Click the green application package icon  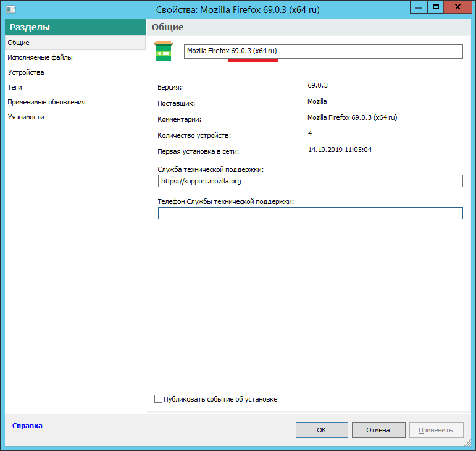pyautogui.click(x=164, y=51)
